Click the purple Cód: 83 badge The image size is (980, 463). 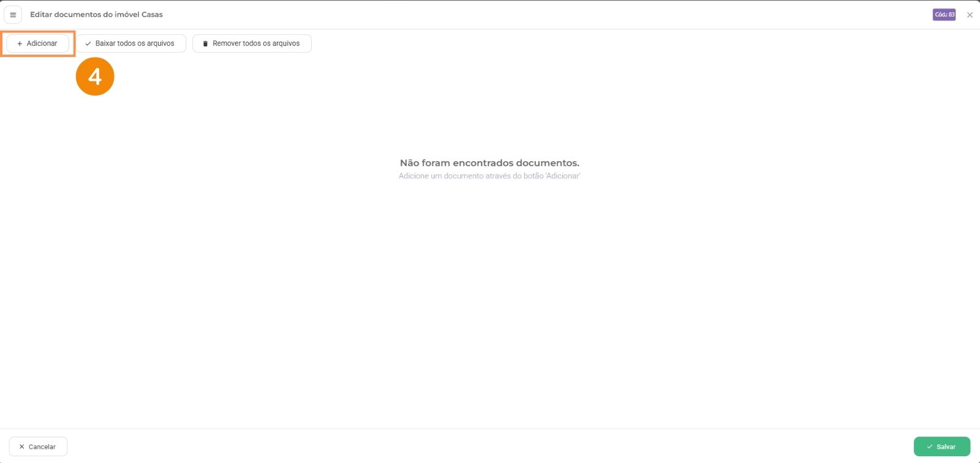coord(944,15)
